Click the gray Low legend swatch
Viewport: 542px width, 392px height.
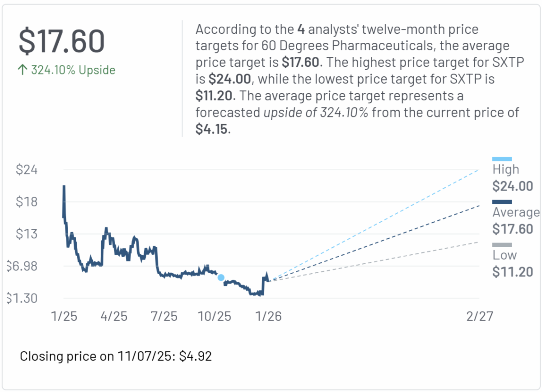(x=502, y=245)
